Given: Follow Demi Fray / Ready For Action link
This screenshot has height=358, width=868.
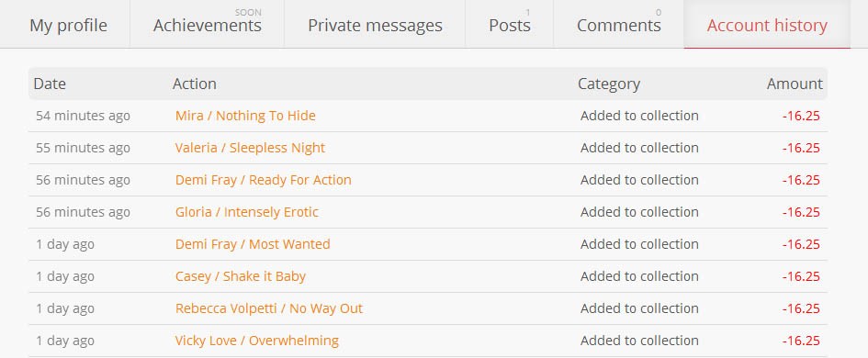Looking at the screenshot, I should [263, 180].
